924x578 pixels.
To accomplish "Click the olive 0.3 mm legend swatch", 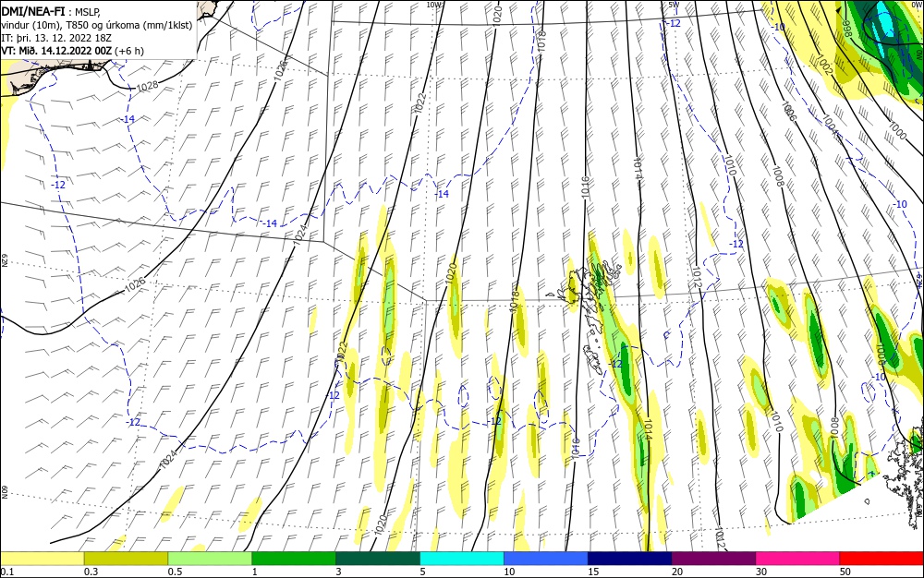I will click(126, 559).
